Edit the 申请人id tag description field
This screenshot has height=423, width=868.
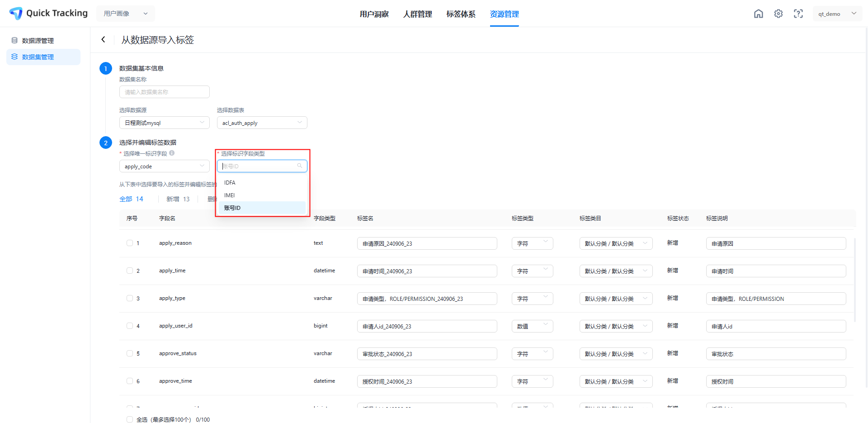776,326
